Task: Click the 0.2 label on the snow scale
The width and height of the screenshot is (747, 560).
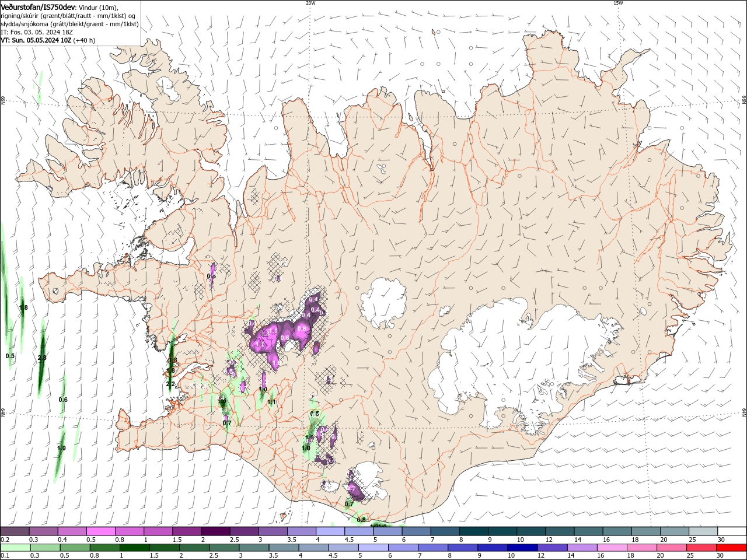Action: [x=5, y=540]
